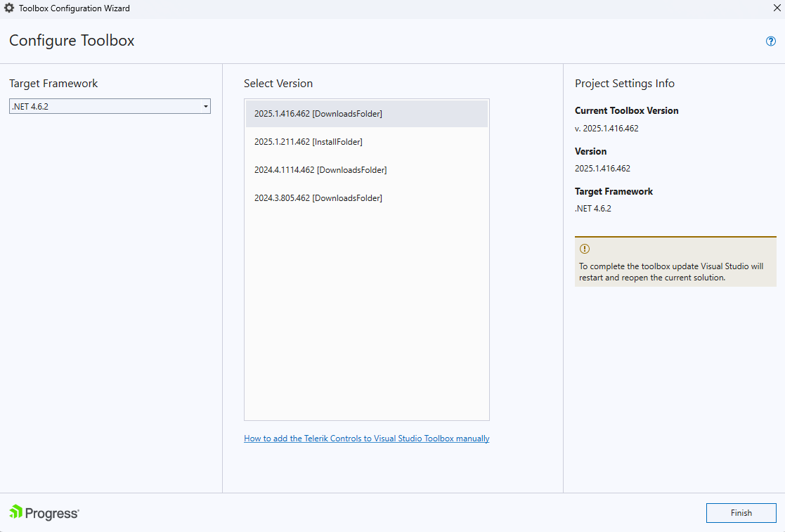Image resolution: width=785 pixels, height=532 pixels.
Task: Click the Version value in the settings panel
Action: (x=602, y=168)
